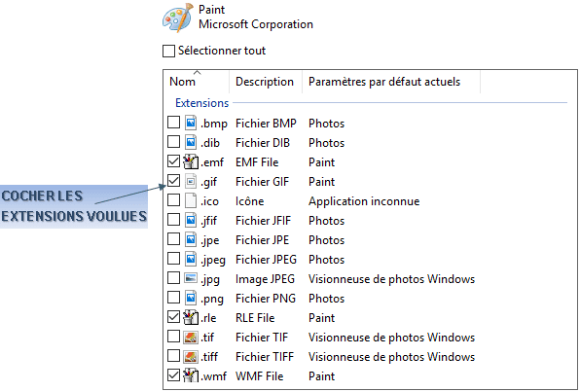Image resolution: width=580 pixels, height=392 pixels.
Task: Click the .emf Paint file icon
Action: click(191, 161)
